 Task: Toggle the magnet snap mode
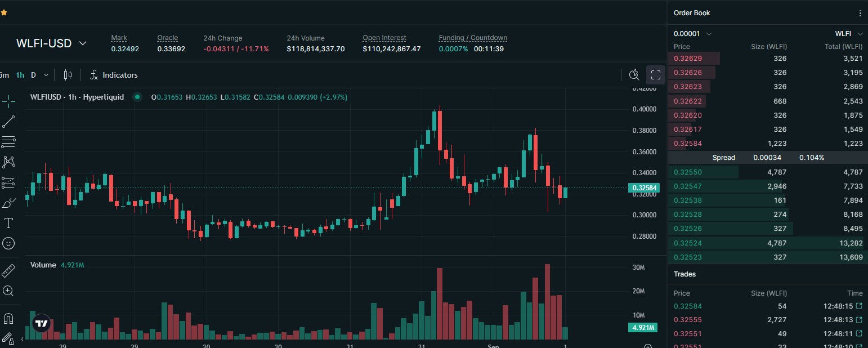[x=8, y=319]
